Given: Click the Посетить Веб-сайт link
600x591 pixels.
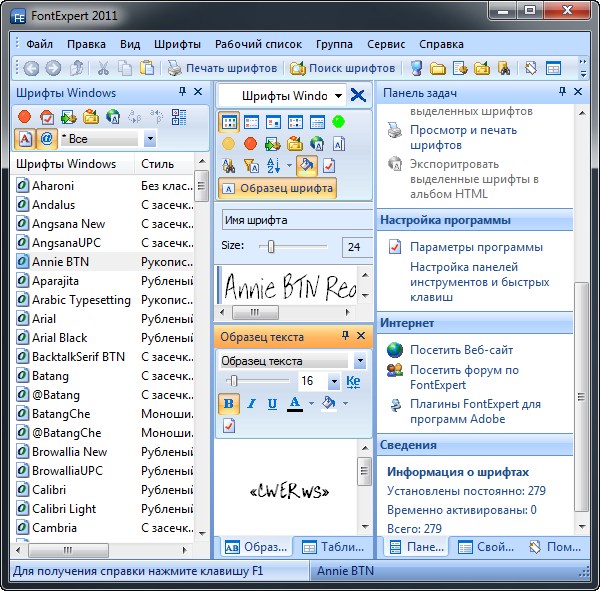Looking at the screenshot, I should 461,349.
